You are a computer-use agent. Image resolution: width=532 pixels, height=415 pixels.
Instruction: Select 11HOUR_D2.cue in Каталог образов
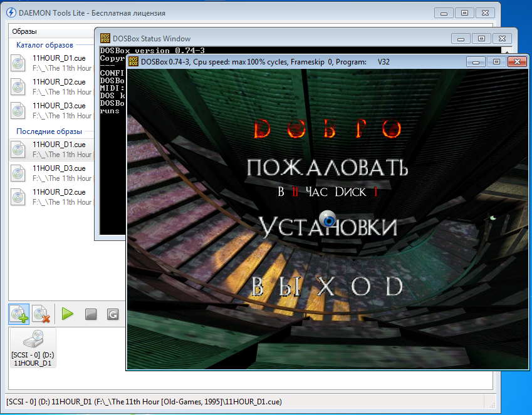tap(51, 87)
